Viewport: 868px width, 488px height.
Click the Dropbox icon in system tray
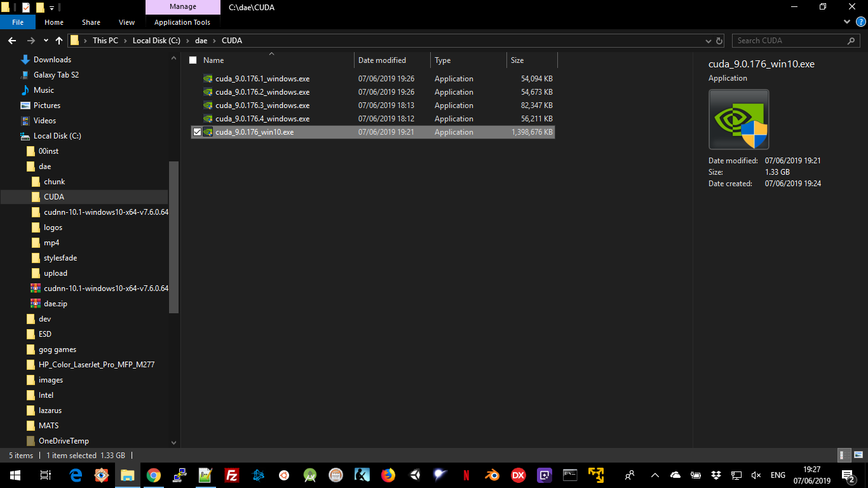pos(716,475)
